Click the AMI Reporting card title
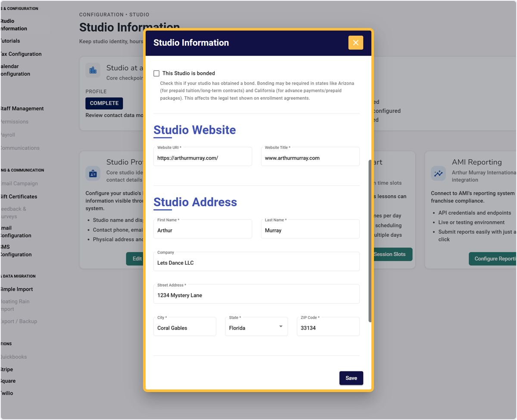Viewport: 517px width, 420px height. pos(477,162)
